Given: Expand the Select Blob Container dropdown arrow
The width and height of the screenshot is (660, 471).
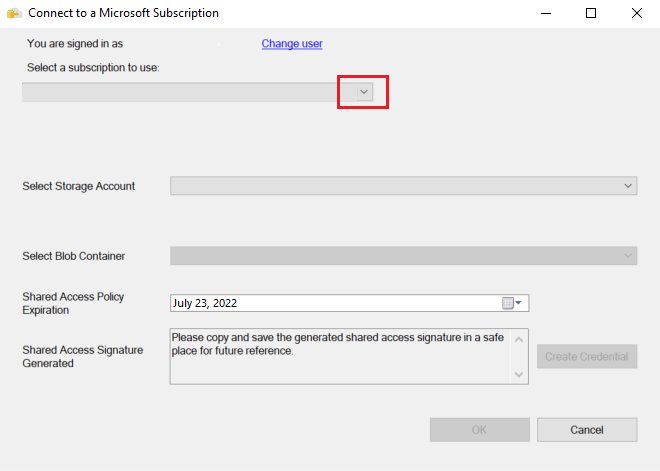Looking at the screenshot, I should click(x=628, y=256).
